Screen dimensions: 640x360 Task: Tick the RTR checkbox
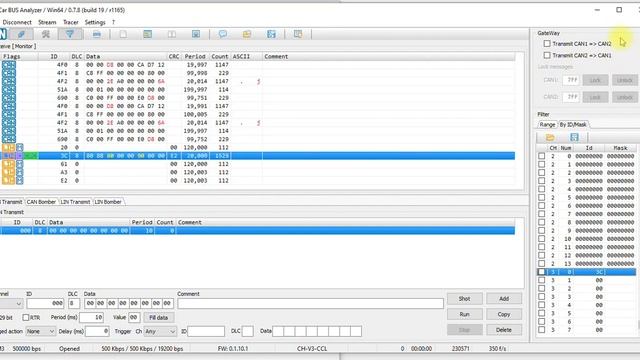point(26,317)
